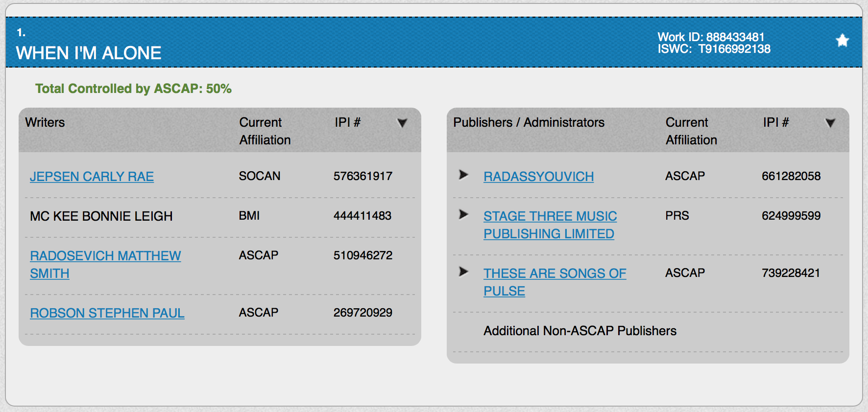This screenshot has height=412, width=868.
Task: Click the ISWC T9166992138 code
Action: (x=734, y=49)
